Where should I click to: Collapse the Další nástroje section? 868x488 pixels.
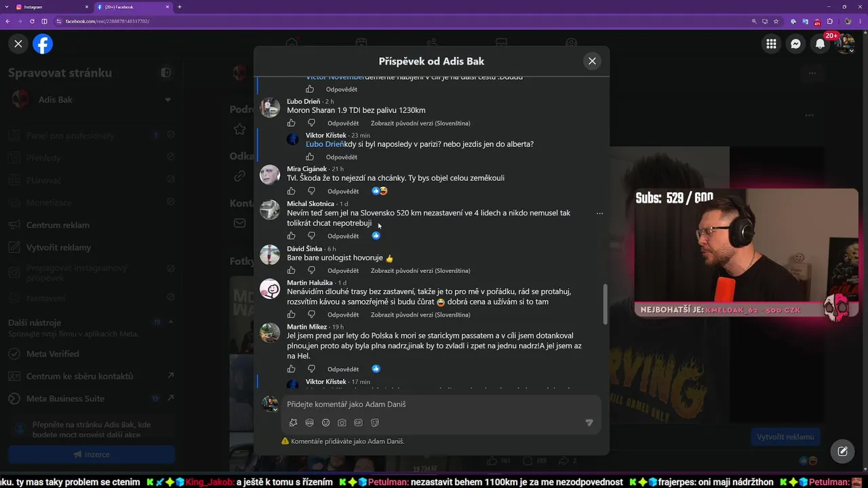(x=170, y=322)
